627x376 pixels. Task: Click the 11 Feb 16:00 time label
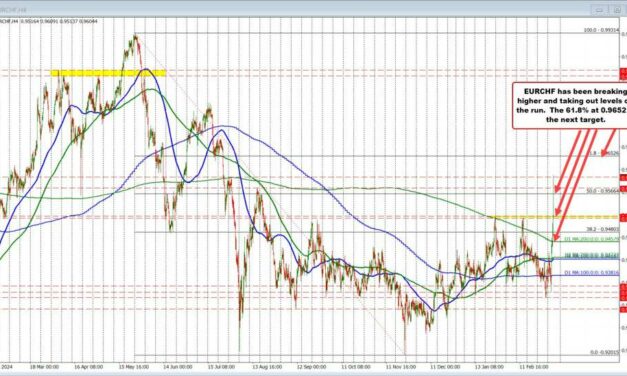pyautogui.click(x=534, y=366)
